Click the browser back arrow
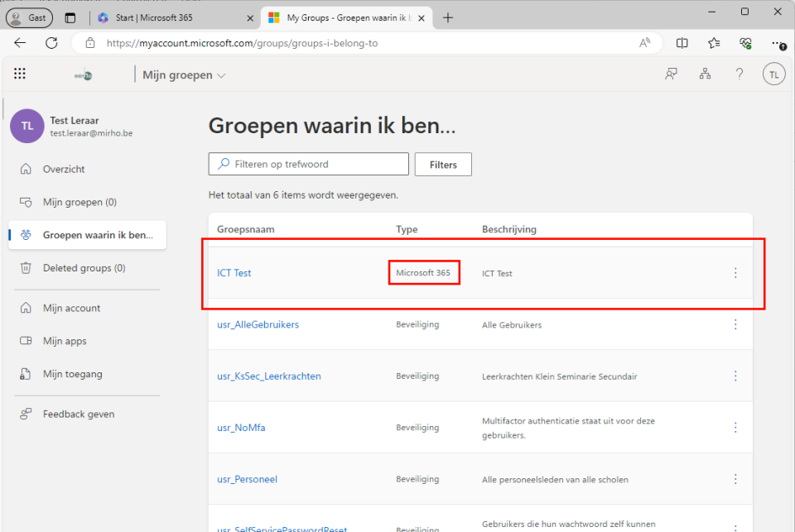Image resolution: width=795 pixels, height=532 pixels. coord(20,43)
